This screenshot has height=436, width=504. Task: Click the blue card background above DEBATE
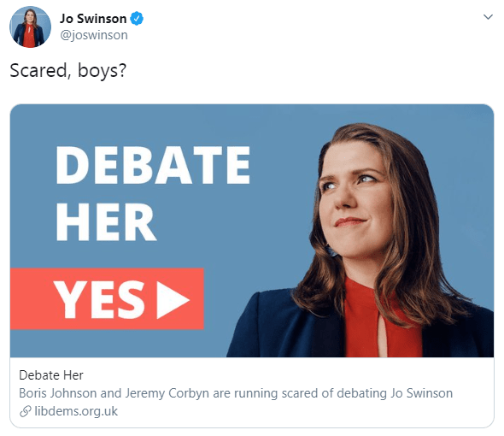pyautogui.click(x=161, y=124)
